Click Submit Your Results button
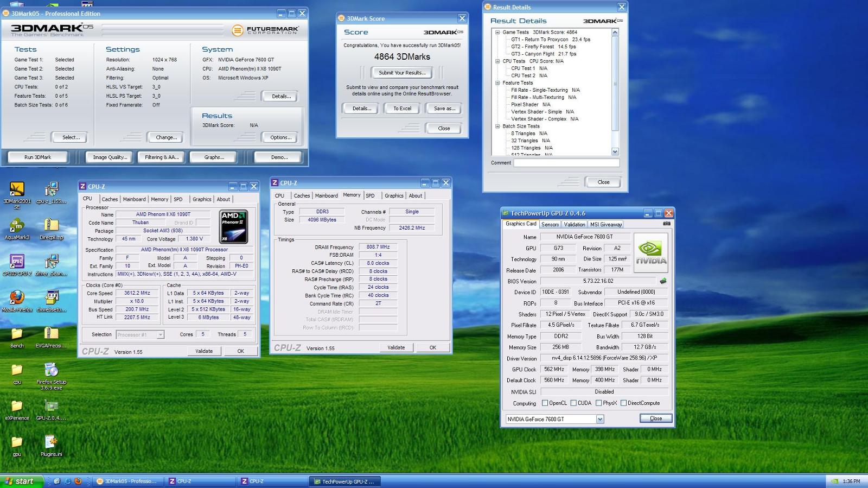 point(402,72)
